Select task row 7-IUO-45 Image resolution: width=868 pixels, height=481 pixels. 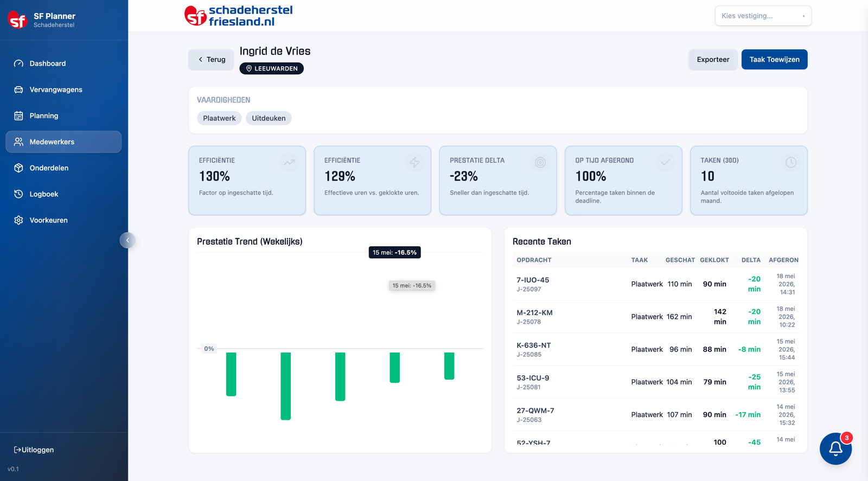656,284
